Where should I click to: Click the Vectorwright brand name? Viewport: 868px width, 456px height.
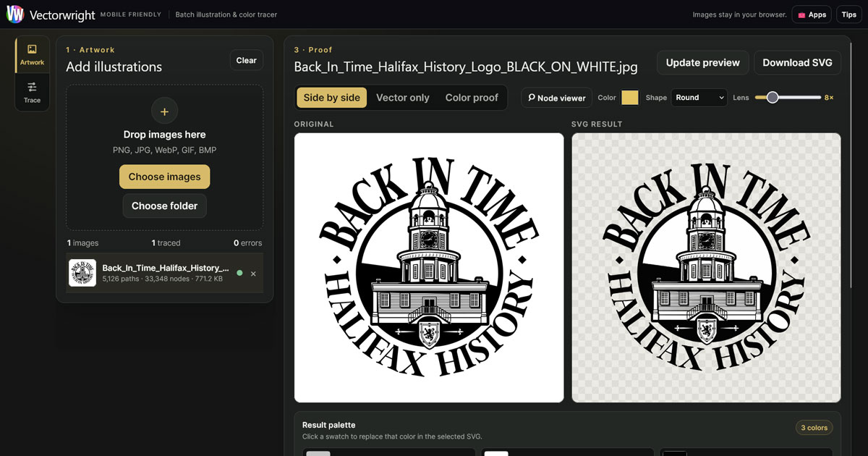pos(61,14)
